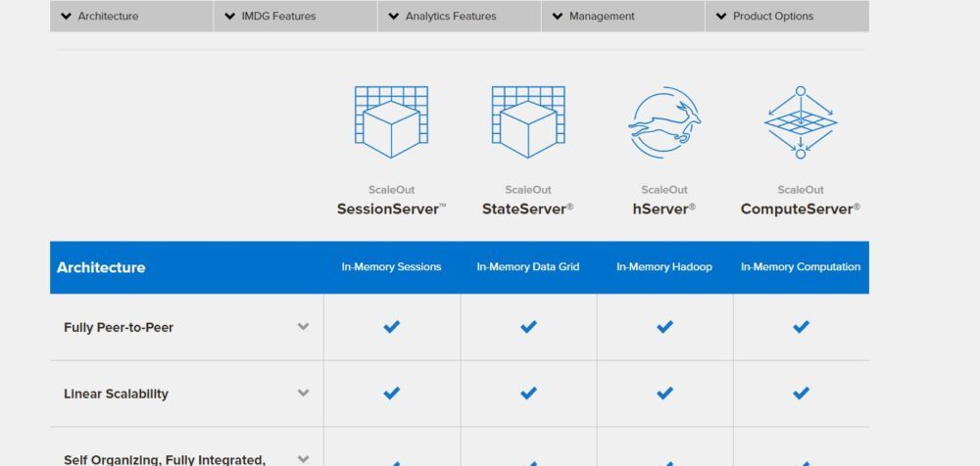The image size is (980, 466).
Task: Click StateServer checkmark for Fully Peer-to-Peer
Action: click(x=528, y=327)
